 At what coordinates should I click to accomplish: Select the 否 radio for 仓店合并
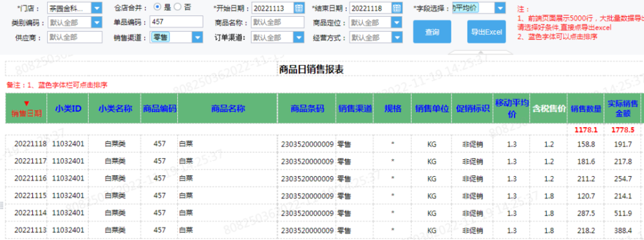coord(177,7)
